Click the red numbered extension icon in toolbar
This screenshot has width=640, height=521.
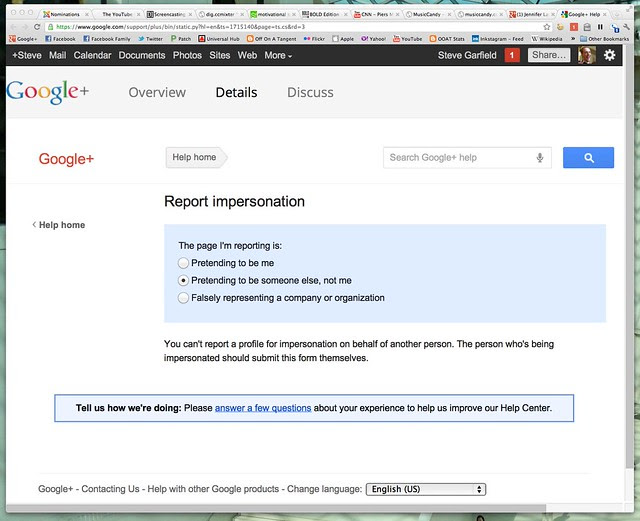point(574,27)
